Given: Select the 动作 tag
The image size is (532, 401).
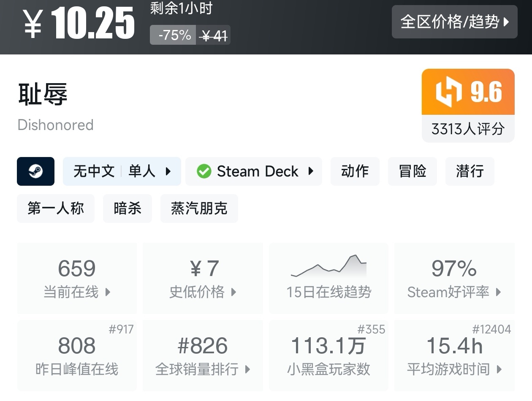Looking at the screenshot, I should pyautogui.click(x=355, y=171).
